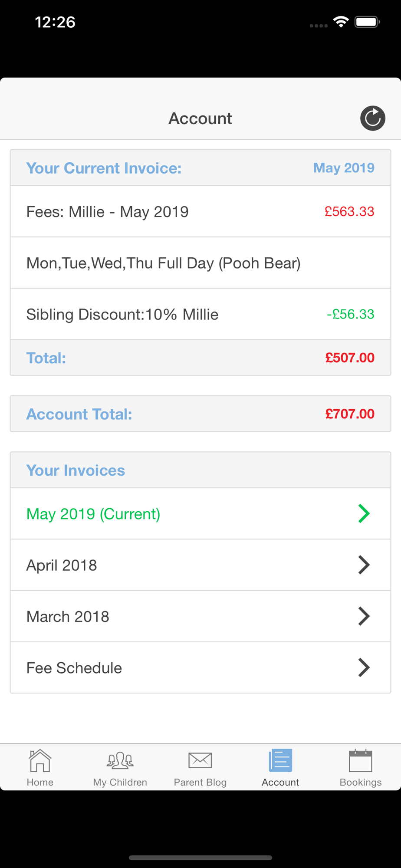This screenshot has width=401, height=868.
Task: Tap the Wi-Fi status icon
Action: point(341,22)
